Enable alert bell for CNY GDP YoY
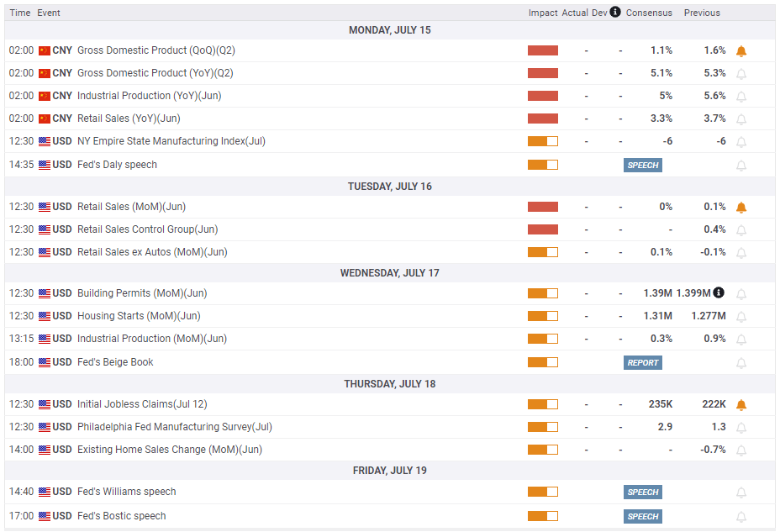Viewport: 780px width, 532px height. 741,74
